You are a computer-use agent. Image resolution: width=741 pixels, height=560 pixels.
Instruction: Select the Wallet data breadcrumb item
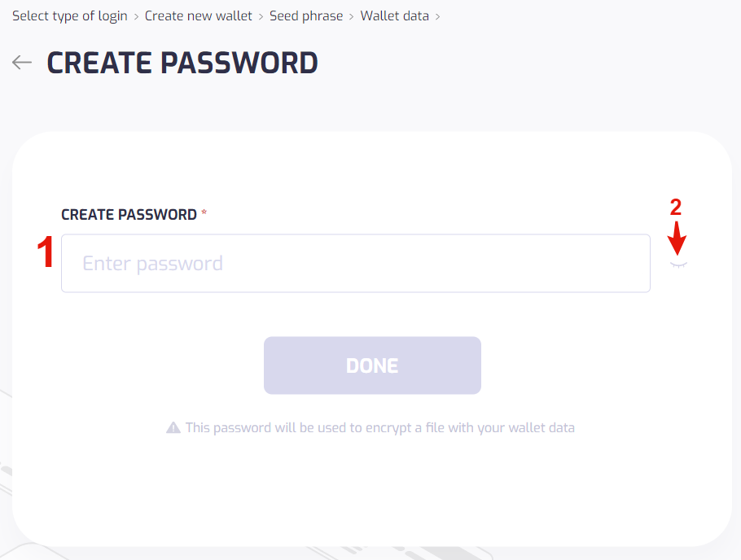pos(395,15)
